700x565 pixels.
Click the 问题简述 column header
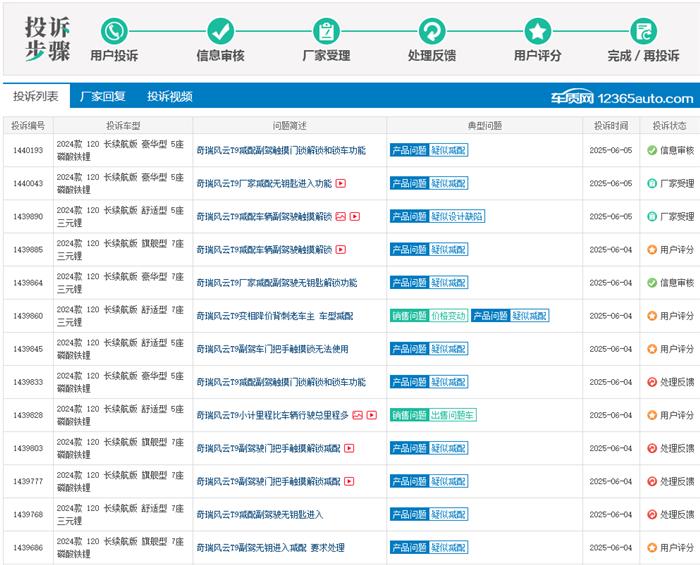[x=289, y=126]
